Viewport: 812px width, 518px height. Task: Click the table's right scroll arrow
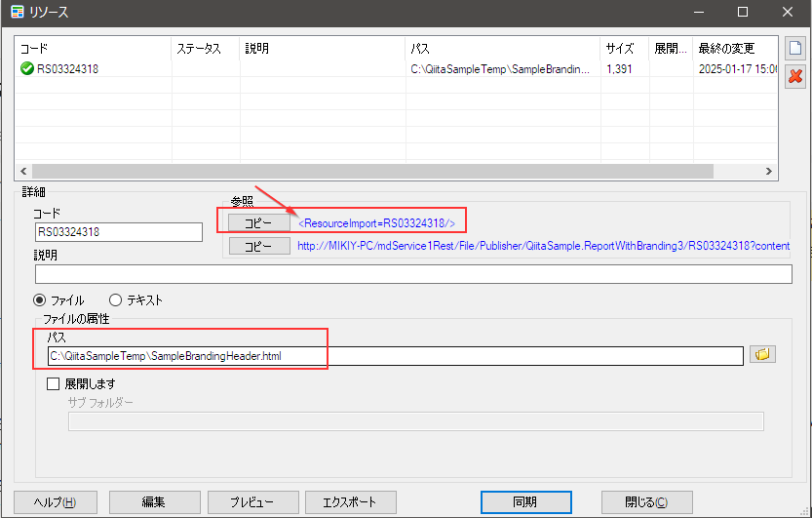click(x=769, y=171)
